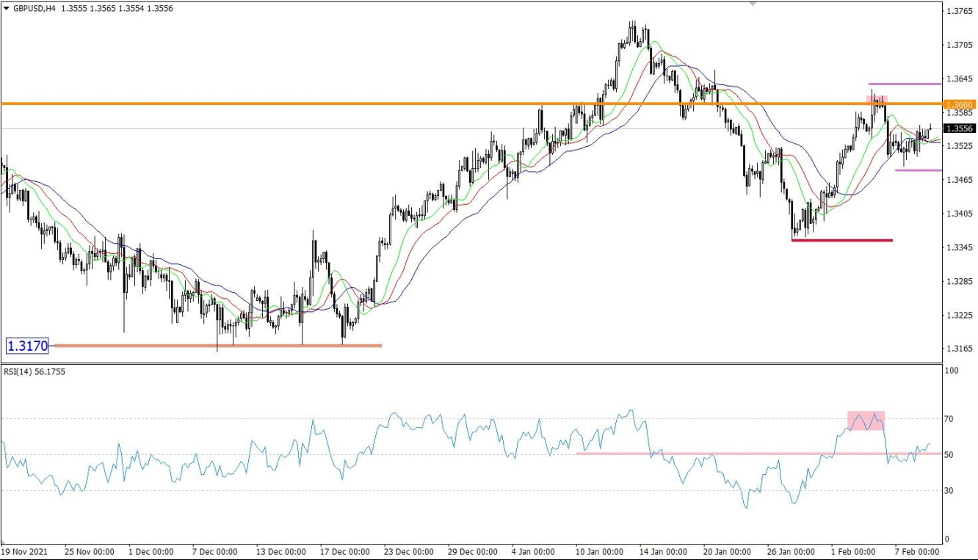The height and width of the screenshot is (560, 978).
Task: Click the 1 Feb 00:00 date label
Action: 854,551
